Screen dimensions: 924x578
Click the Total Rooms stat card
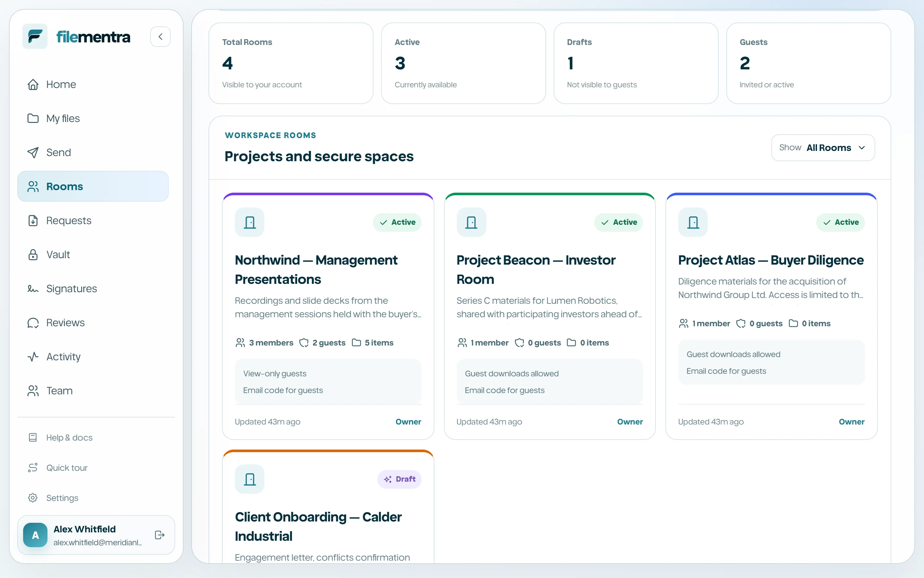291,63
